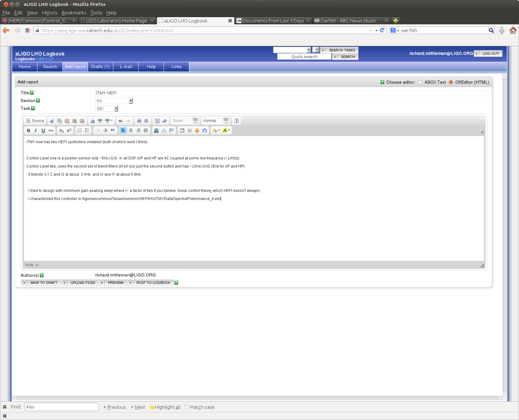Viewport: 519px width, 420px height.
Task: Switch to the L-mail tab
Action: pos(126,67)
